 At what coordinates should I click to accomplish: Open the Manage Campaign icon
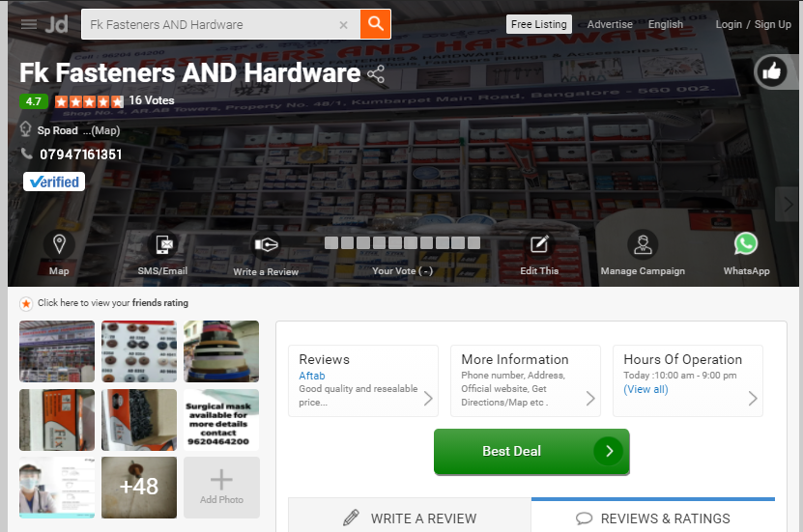point(643,244)
